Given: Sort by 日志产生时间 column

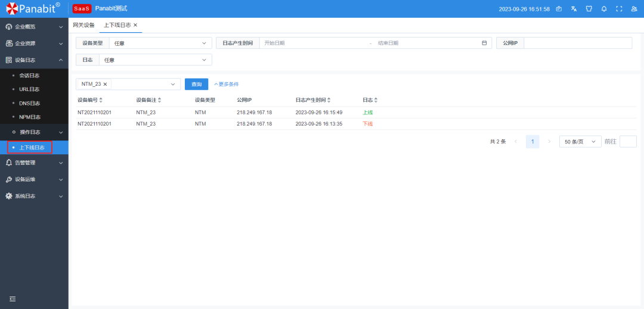Looking at the screenshot, I should tap(329, 100).
